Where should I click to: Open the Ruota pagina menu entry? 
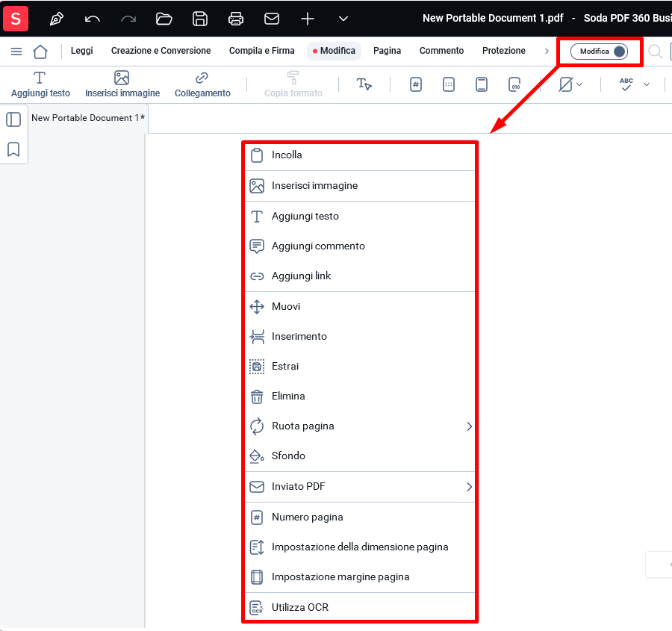click(360, 426)
